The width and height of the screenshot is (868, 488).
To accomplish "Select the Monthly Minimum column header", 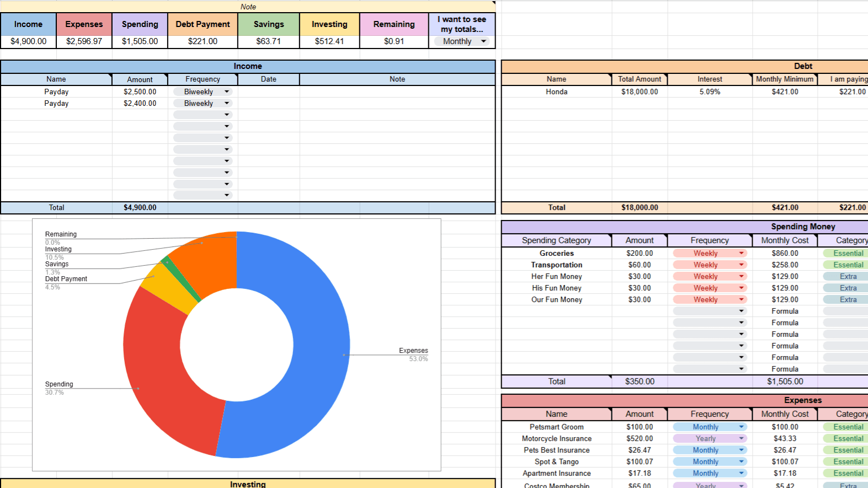I will (x=785, y=79).
